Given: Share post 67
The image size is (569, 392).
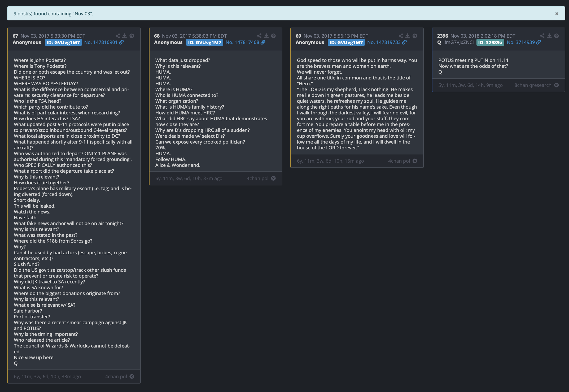Looking at the screenshot, I should [118, 36].
